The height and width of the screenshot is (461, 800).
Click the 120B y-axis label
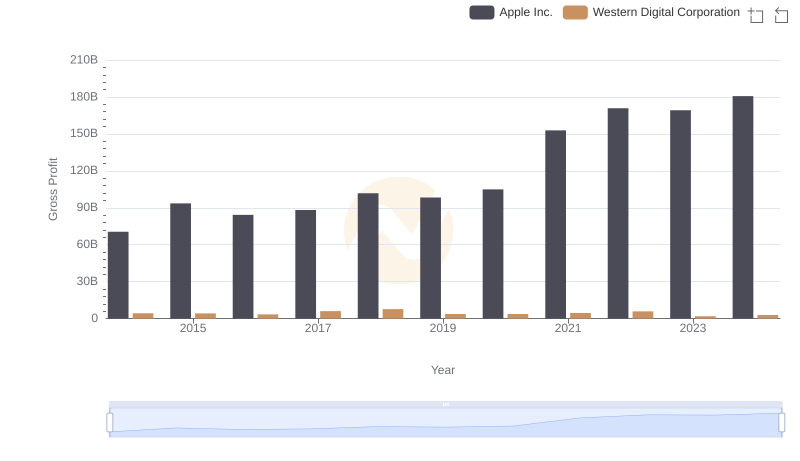pyautogui.click(x=84, y=170)
